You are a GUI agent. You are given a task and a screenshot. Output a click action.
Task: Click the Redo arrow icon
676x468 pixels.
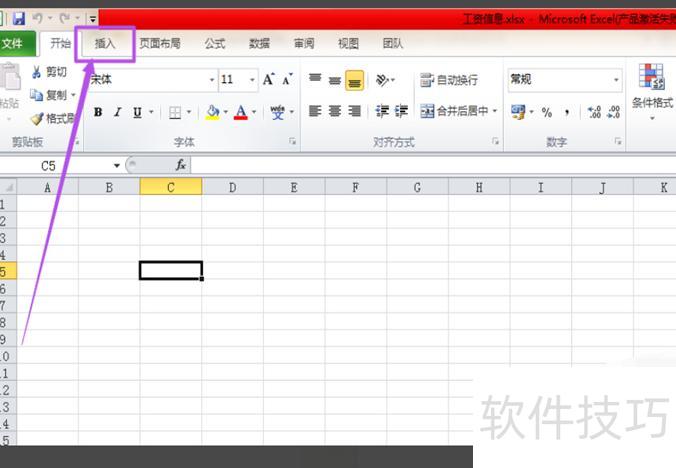[65, 18]
